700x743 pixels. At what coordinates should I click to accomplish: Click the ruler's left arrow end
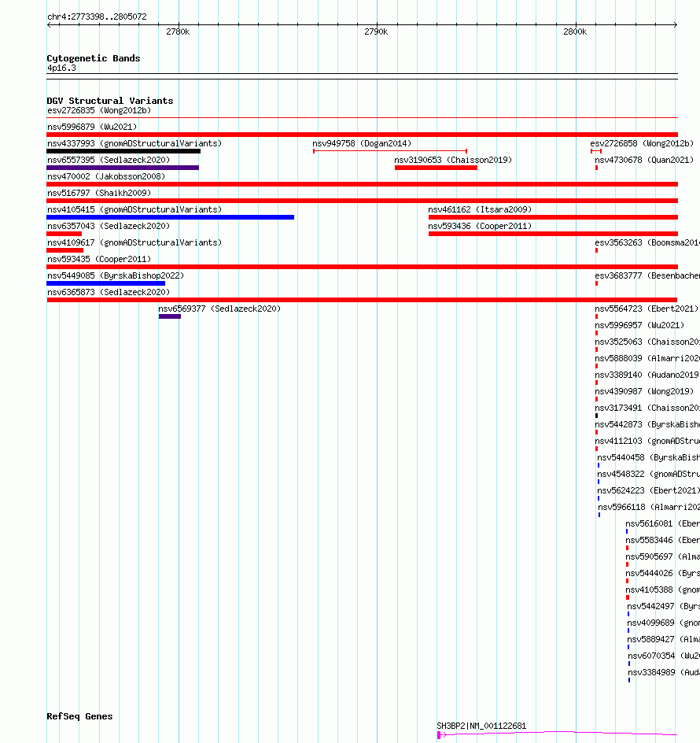coord(49,24)
